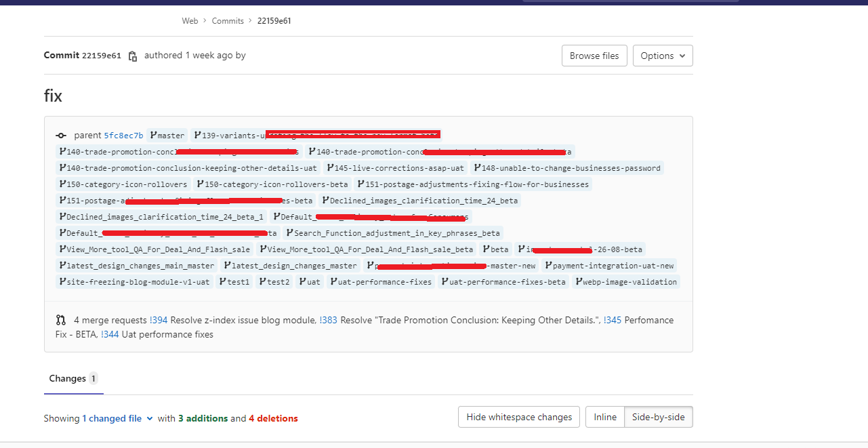Open branch payment-integration-uat-new

(x=610, y=266)
